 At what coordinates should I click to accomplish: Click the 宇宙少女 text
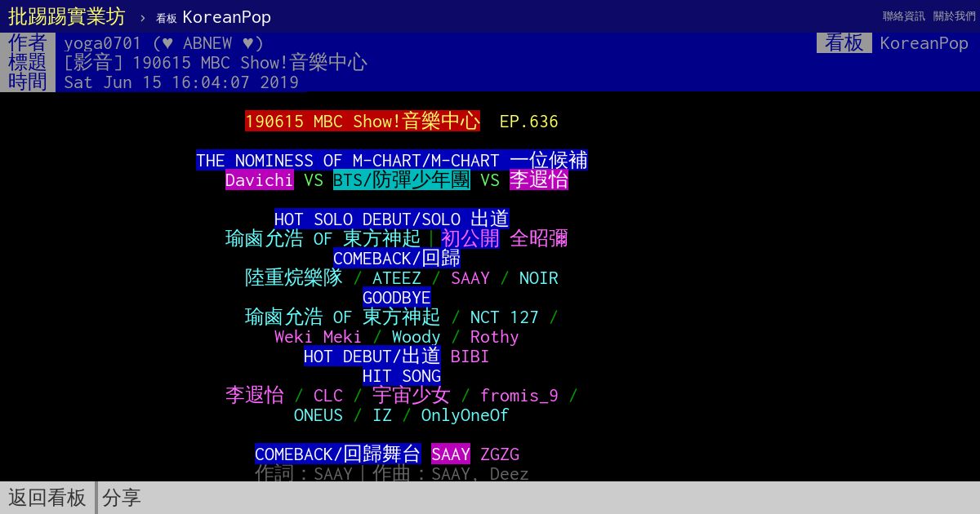[412, 396]
